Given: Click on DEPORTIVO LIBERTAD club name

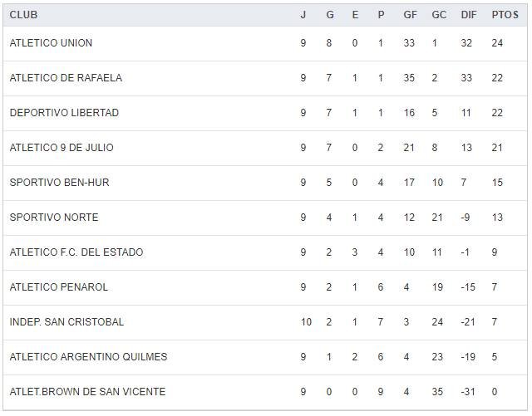Looking at the screenshot, I should click(64, 113).
